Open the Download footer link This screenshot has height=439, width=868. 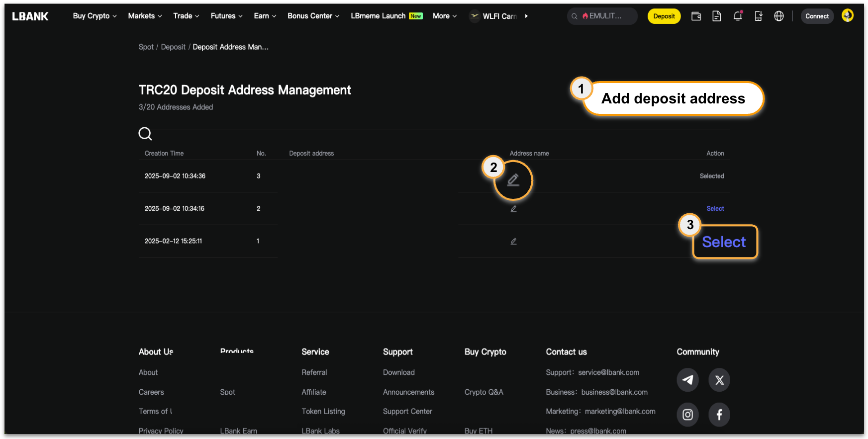(x=399, y=372)
